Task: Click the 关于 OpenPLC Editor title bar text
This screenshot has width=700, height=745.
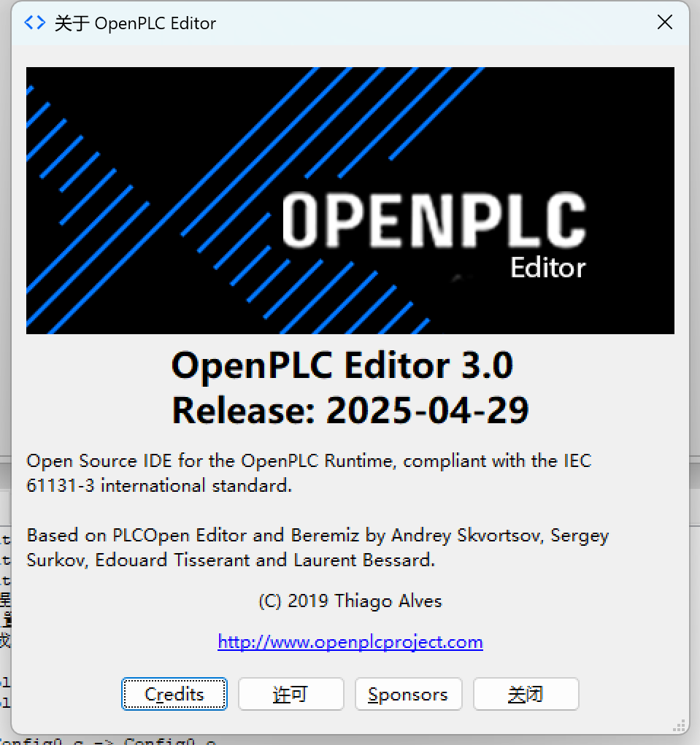Action: pos(135,23)
